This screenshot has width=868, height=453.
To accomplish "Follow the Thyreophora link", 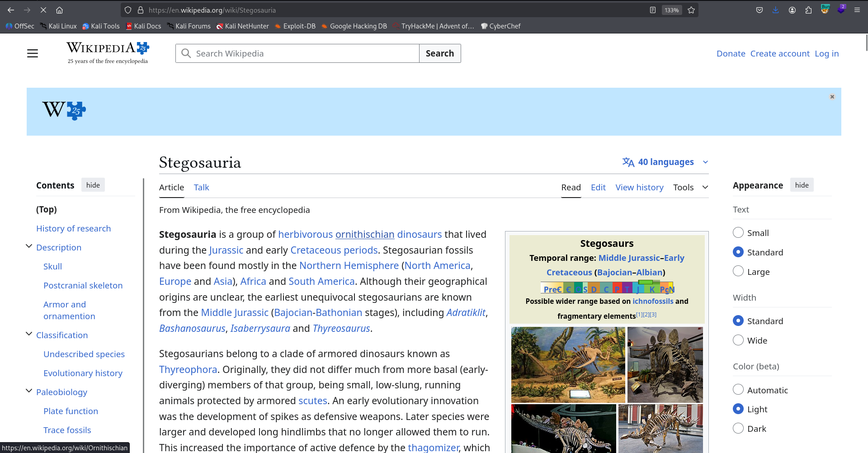I will tap(188, 369).
